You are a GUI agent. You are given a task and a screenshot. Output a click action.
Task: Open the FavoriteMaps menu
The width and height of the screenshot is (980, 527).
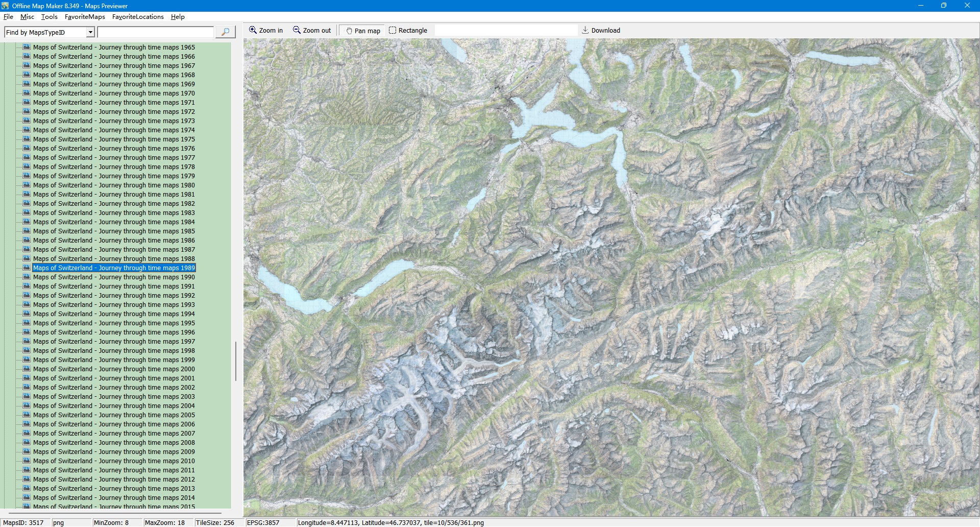[x=85, y=17]
